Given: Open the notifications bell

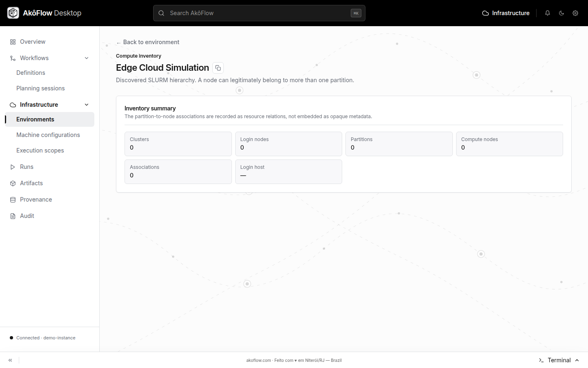Looking at the screenshot, I should pos(548,13).
